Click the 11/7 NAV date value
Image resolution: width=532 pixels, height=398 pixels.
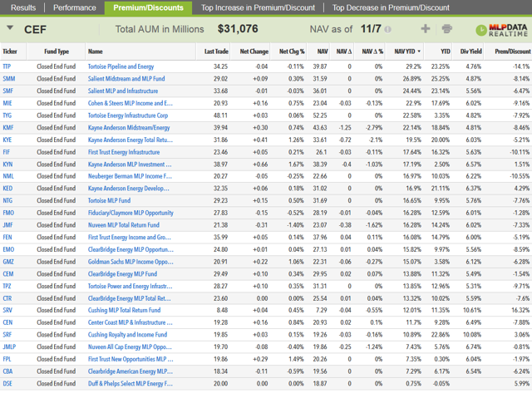tap(371, 29)
